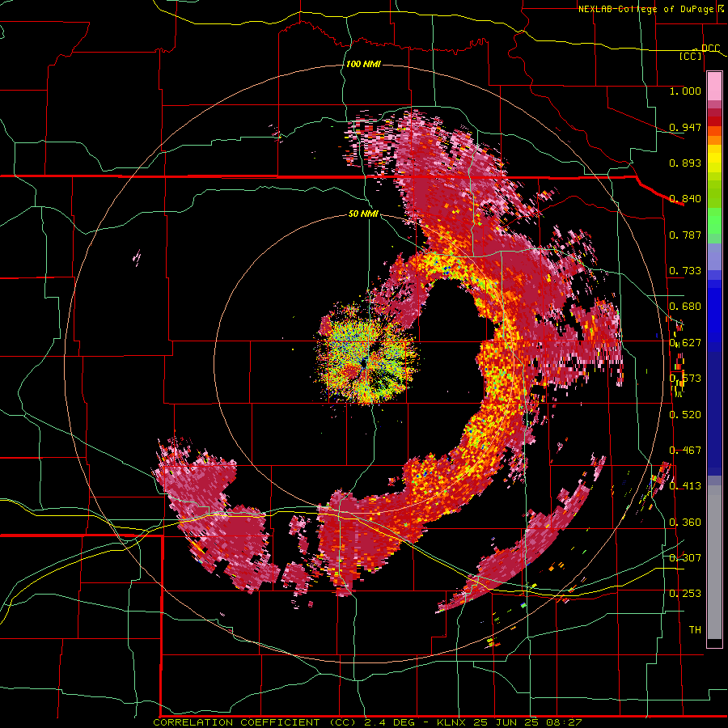This screenshot has height=728, width=728.
Task: Click the Correlation Coefficient caption at the bottom
Action: (367, 722)
